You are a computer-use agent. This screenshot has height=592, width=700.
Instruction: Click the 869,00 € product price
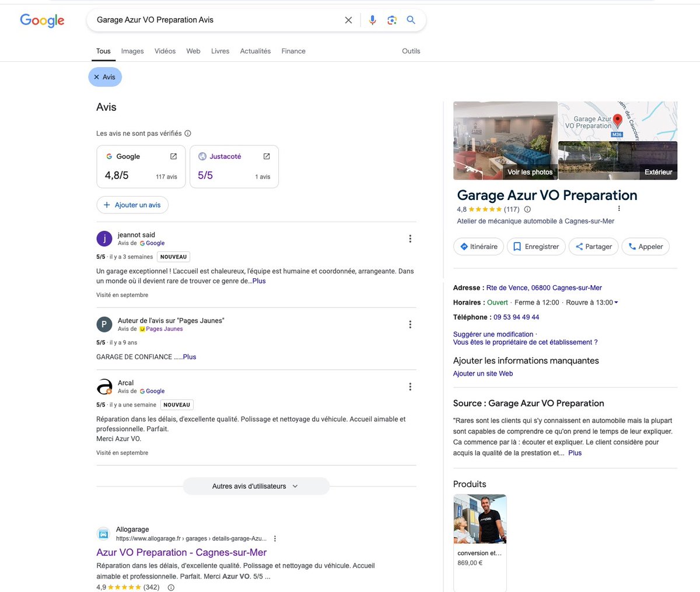[x=470, y=563]
